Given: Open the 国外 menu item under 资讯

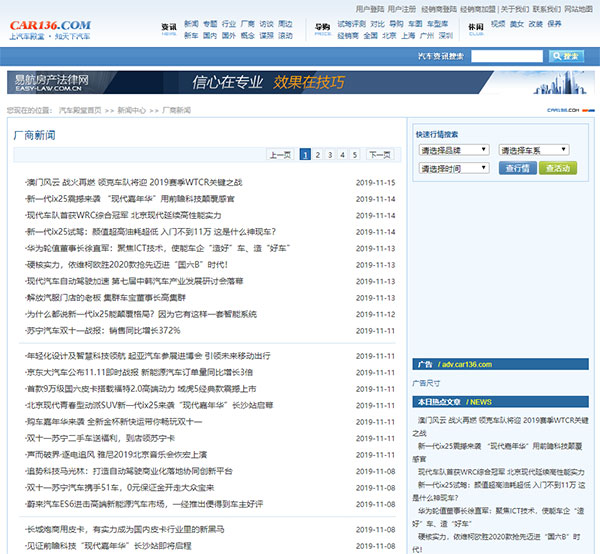Looking at the screenshot, I should click(x=229, y=36).
